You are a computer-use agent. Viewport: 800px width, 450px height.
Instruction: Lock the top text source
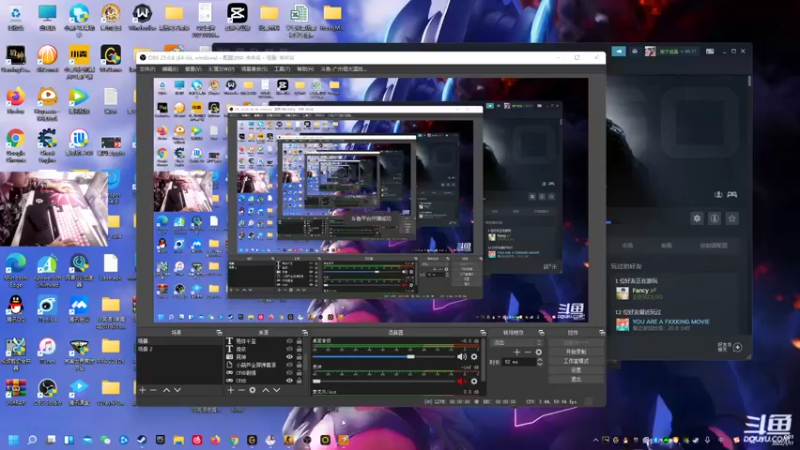(x=299, y=341)
